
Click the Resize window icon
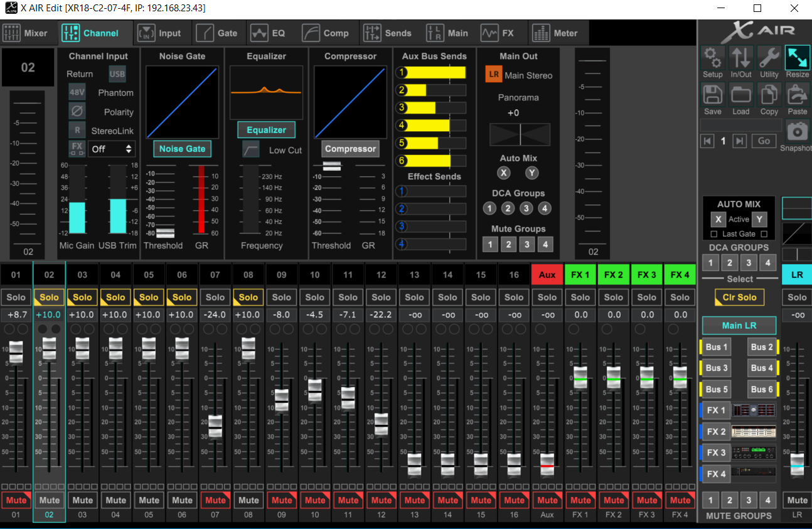[x=798, y=58]
